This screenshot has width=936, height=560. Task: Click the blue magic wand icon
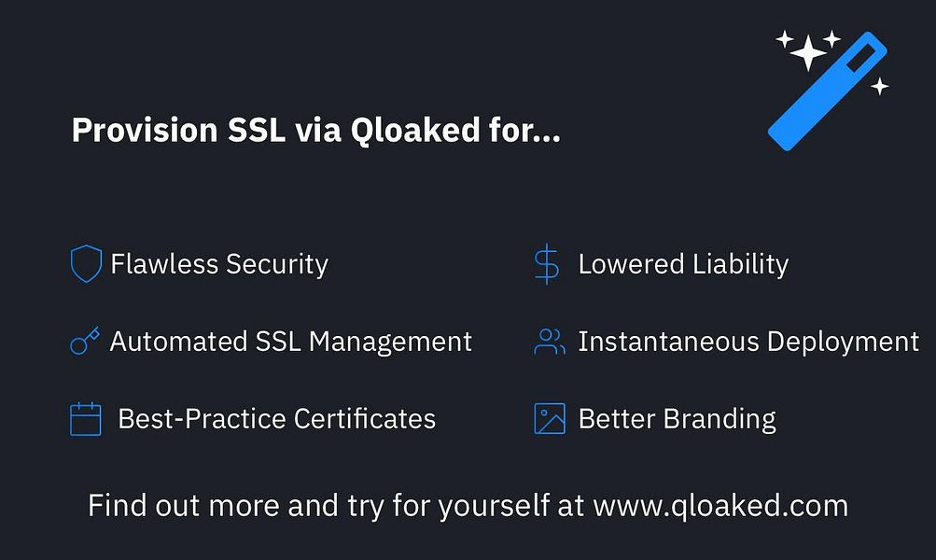828,91
